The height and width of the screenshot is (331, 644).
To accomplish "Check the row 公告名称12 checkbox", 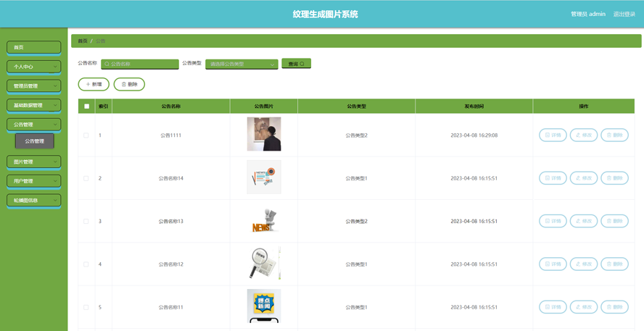I will point(86,264).
